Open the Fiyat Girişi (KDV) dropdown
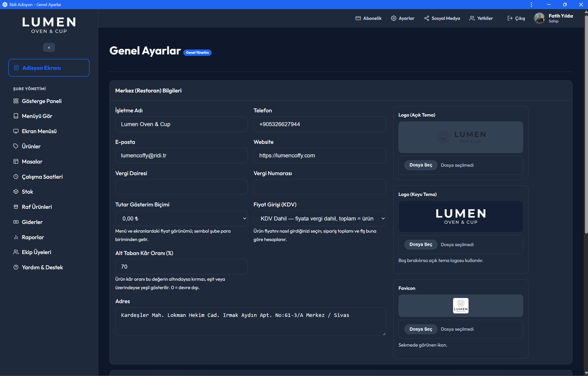This screenshot has height=376, width=588. 320,219
